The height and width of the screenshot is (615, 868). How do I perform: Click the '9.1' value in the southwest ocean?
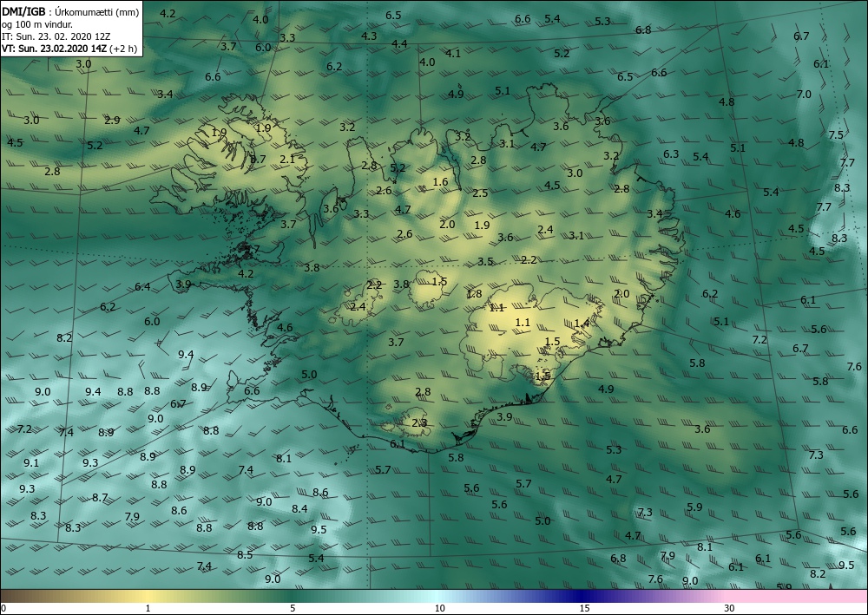point(31,463)
